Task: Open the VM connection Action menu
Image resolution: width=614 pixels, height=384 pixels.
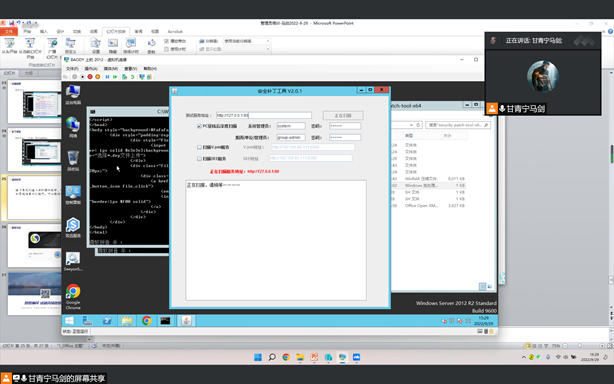Action: [x=91, y=69]
